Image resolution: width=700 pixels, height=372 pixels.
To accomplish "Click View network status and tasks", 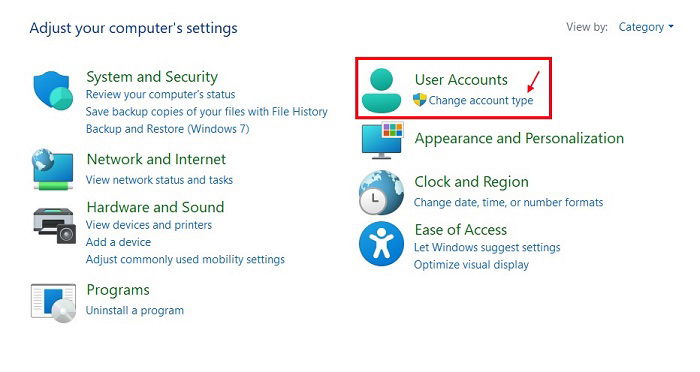I will [x=159, y=180].
